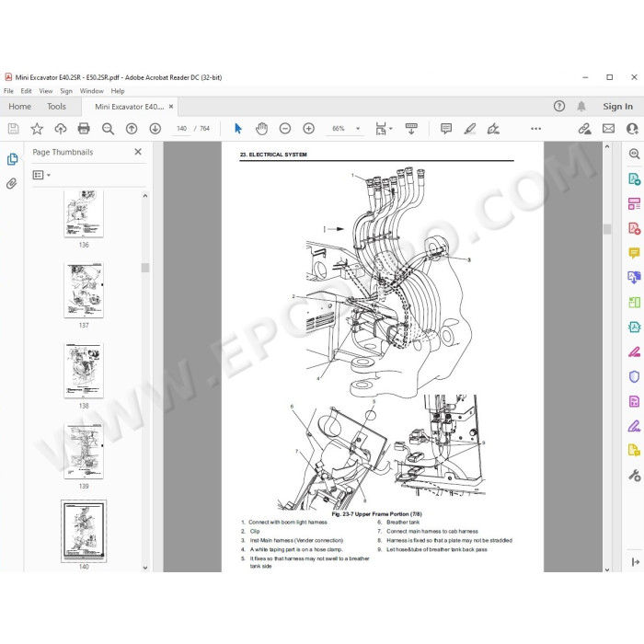Select page 137 thumbnail
This screenshot has width=644, height=644.
click(84, 290)
